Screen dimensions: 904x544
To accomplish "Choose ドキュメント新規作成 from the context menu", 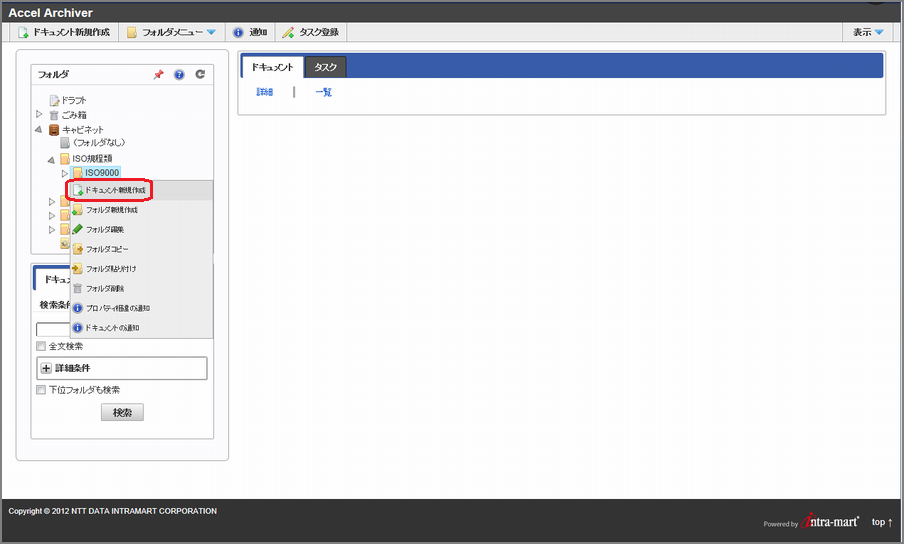I will (x=141, y=190).
